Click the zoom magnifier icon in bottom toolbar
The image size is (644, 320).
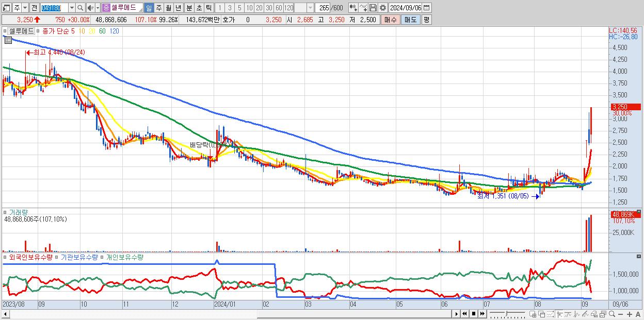click(x=611, y=314)
